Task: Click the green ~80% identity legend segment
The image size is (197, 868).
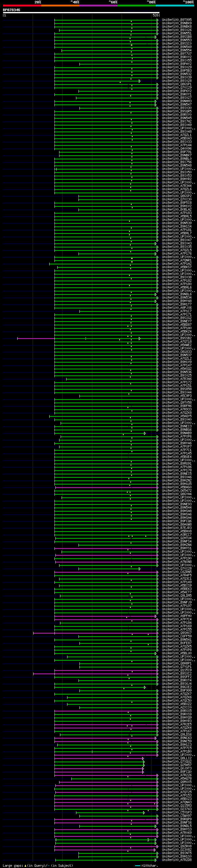Action: 137,6
